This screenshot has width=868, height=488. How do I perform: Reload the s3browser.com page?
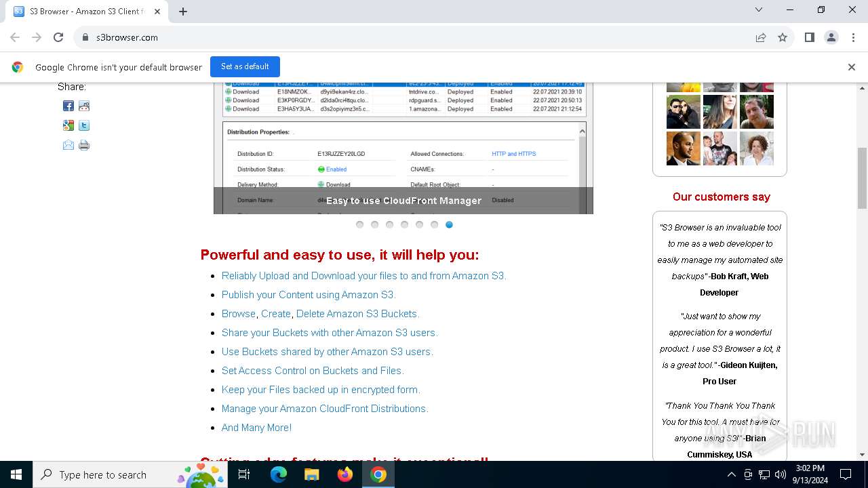(58, 37)
